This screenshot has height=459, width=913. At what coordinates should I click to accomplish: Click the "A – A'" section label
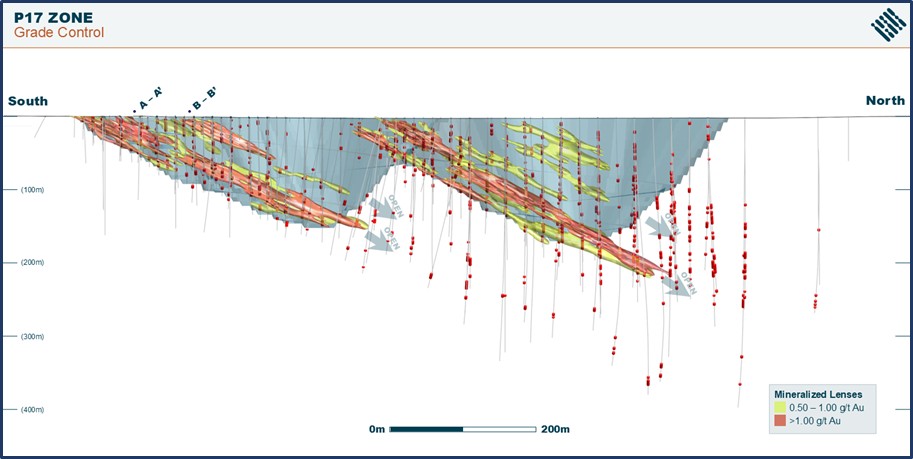pos(148,100)
